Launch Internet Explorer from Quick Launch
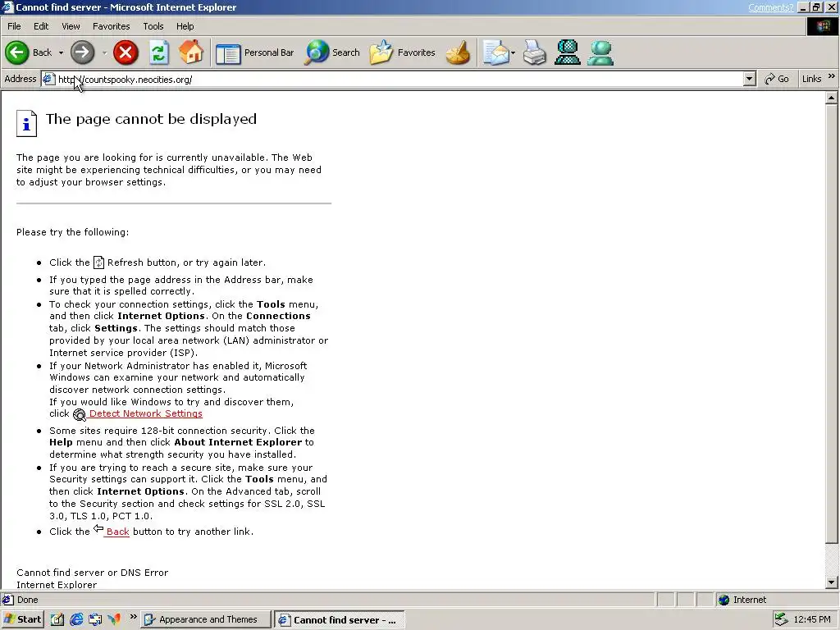This screenshot has height=630, width=840. point(76,620)
